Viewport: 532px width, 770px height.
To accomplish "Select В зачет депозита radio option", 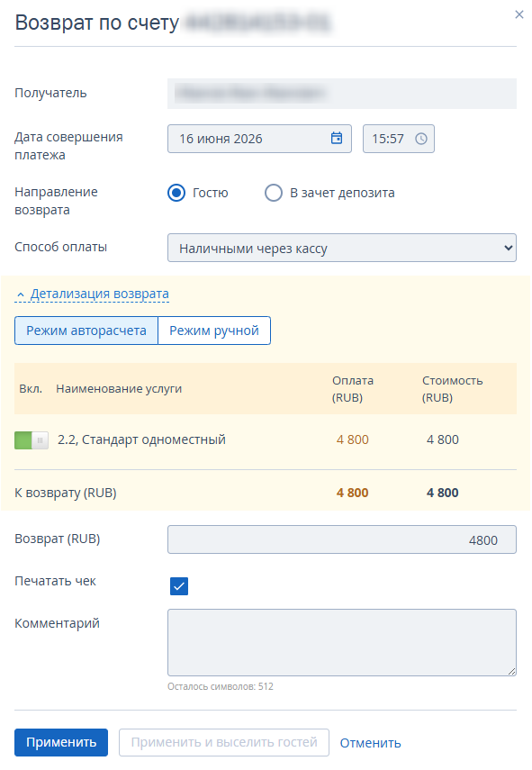I will tap(274, 193).
